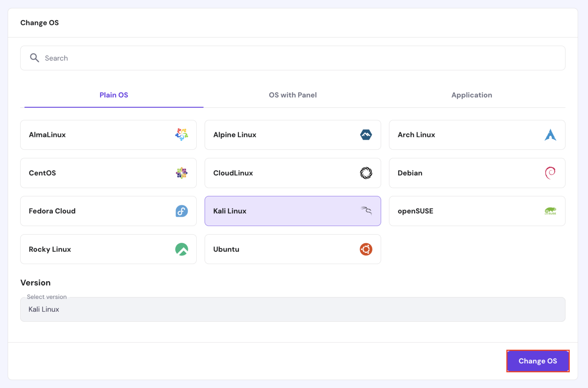Click the openSUSE chameleon logo

(550, 211)
